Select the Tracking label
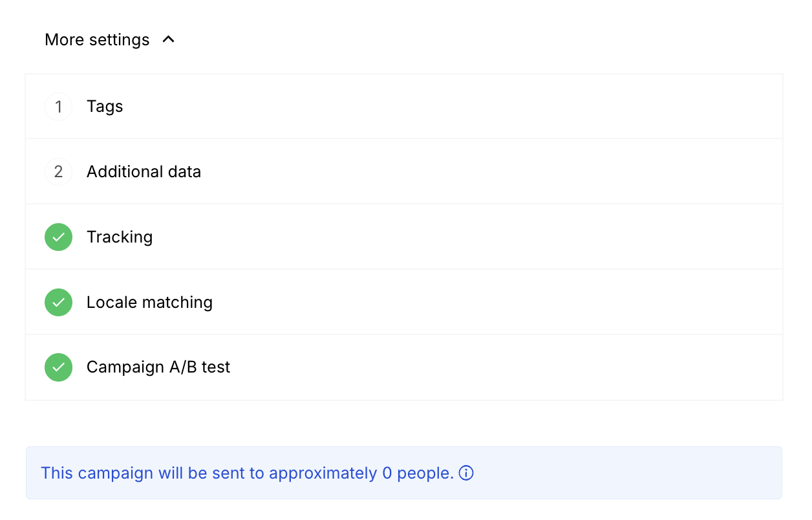Viewport: 812px width, 520px height. [120, 237]
